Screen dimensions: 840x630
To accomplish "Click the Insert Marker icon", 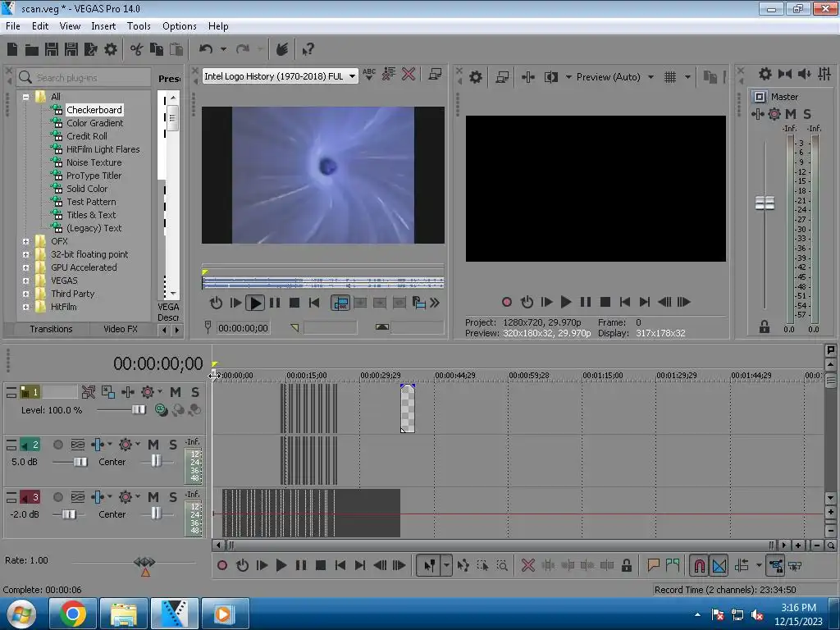I will click(653, 565).
